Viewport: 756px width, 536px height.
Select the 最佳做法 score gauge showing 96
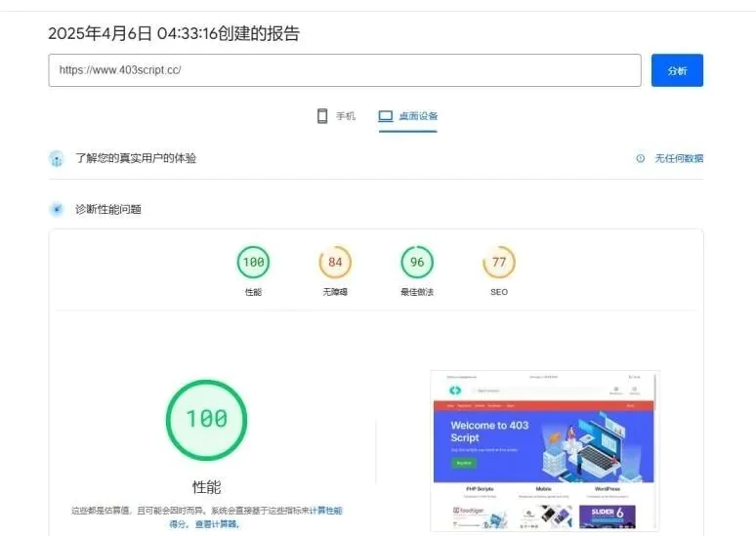click(x=417, y=262)
